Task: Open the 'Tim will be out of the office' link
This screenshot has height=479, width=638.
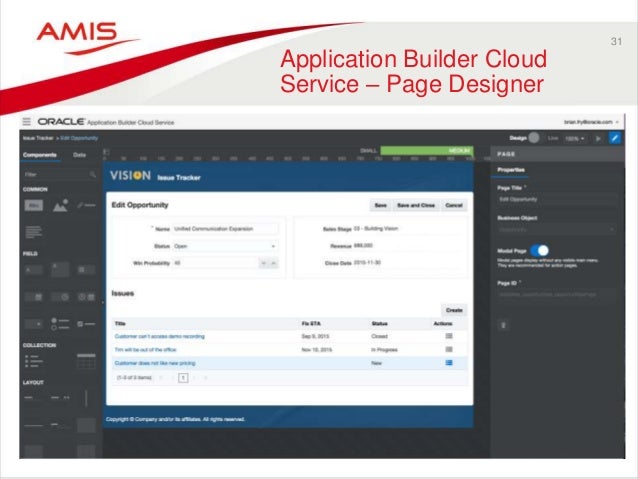Action: [145, 350]
